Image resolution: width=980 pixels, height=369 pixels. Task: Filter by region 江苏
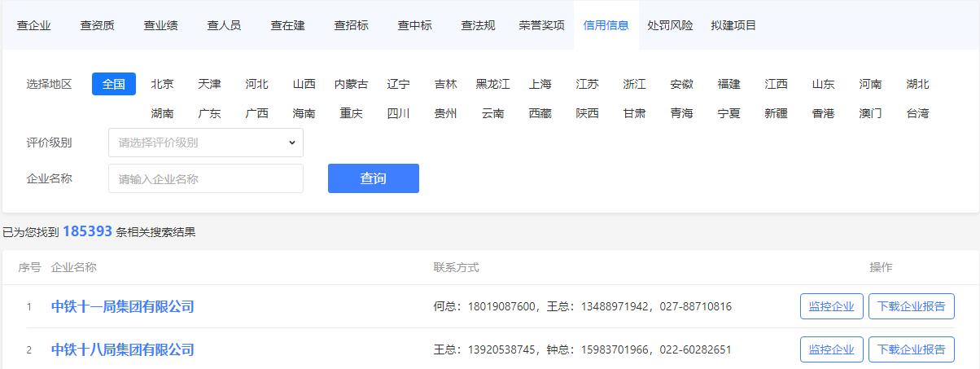[587, 84]
